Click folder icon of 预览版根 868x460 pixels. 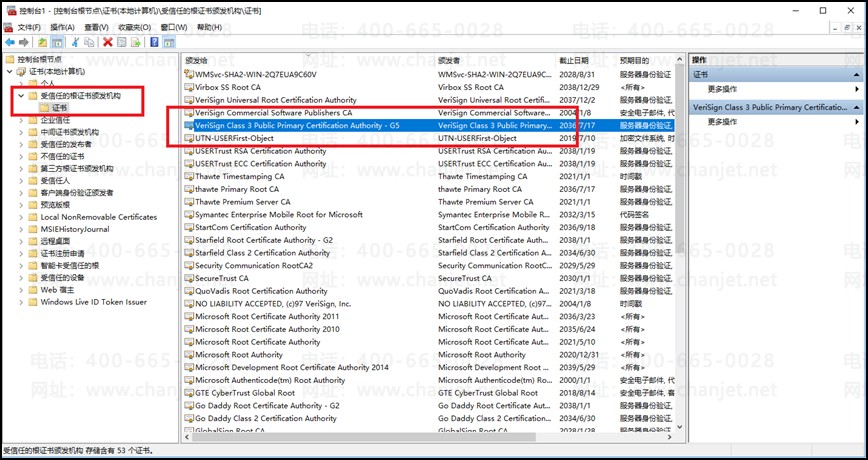pyautogui.click(x=33, y=205)
